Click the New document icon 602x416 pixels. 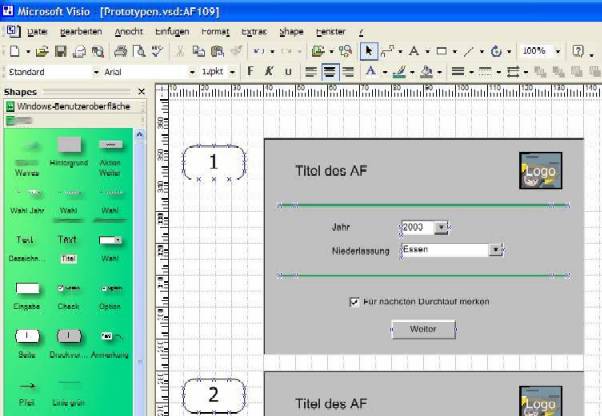[15, 51]
